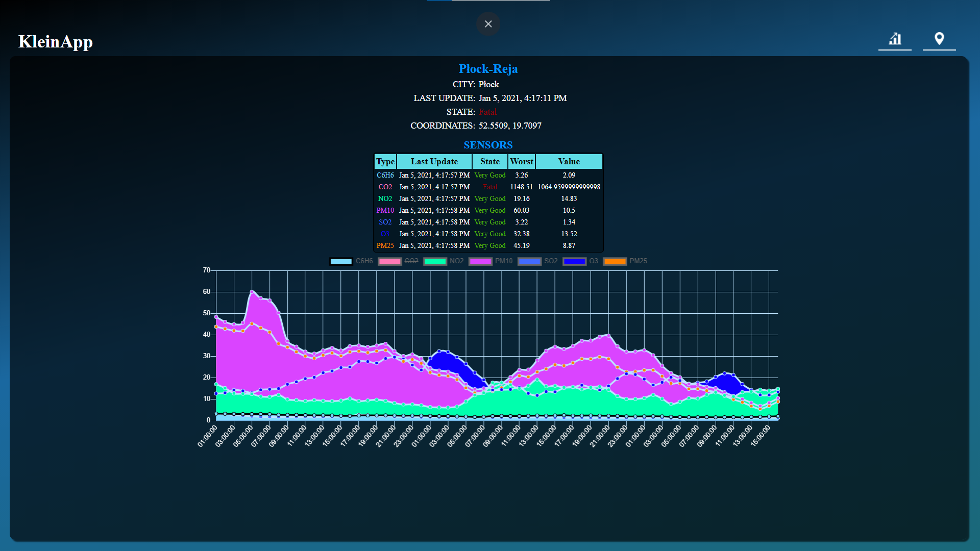Select the CO2 sensor row type label
Screen dimensions: 980x551
point(385,187)
